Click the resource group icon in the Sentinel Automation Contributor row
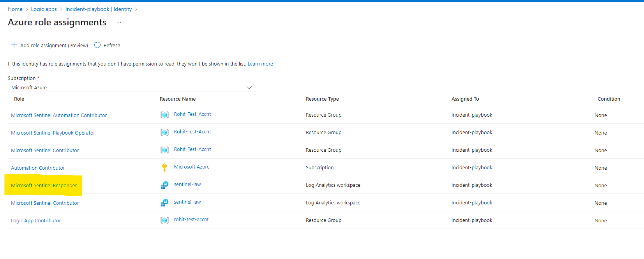The image size is (644, 259). [164, 115]
